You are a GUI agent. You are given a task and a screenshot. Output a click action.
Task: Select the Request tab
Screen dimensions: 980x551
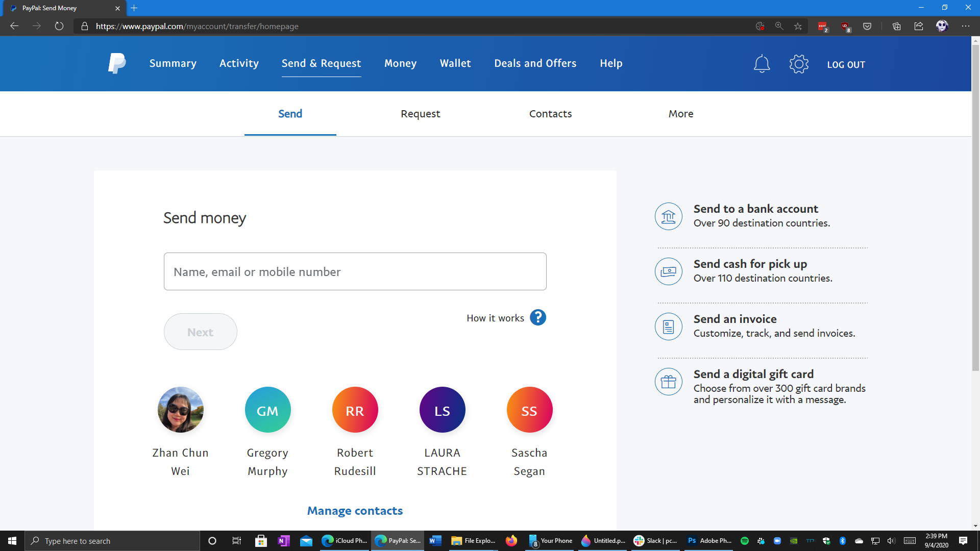click(420, 114)
